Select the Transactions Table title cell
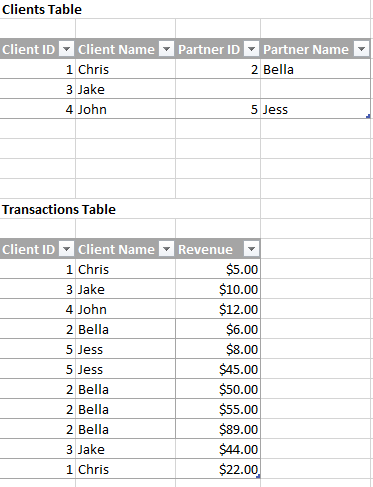 coord(59,209)
